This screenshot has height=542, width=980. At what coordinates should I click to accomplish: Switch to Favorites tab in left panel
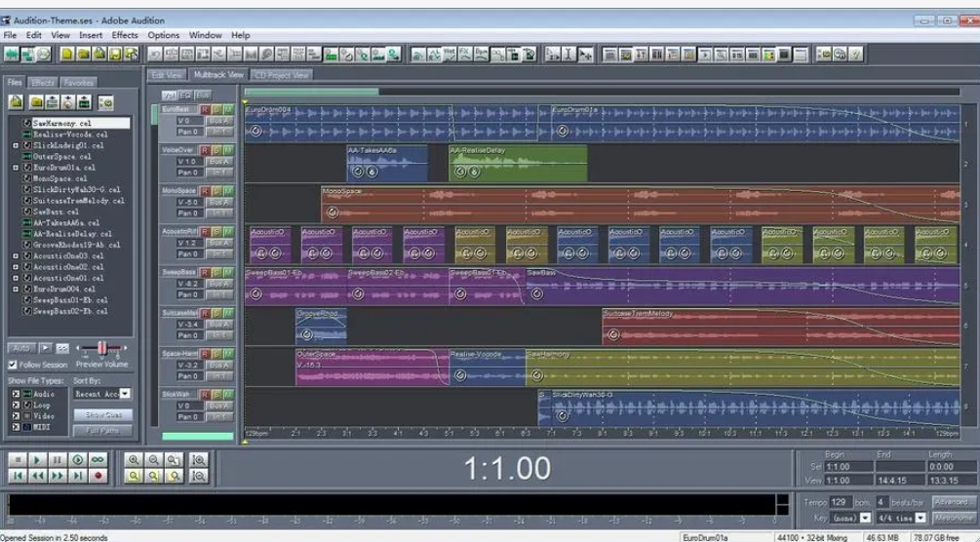(x=79, y=83)
